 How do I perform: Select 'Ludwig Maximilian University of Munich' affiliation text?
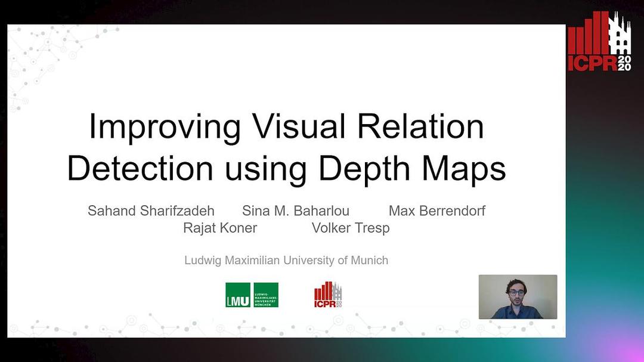(x=286, y=260)
